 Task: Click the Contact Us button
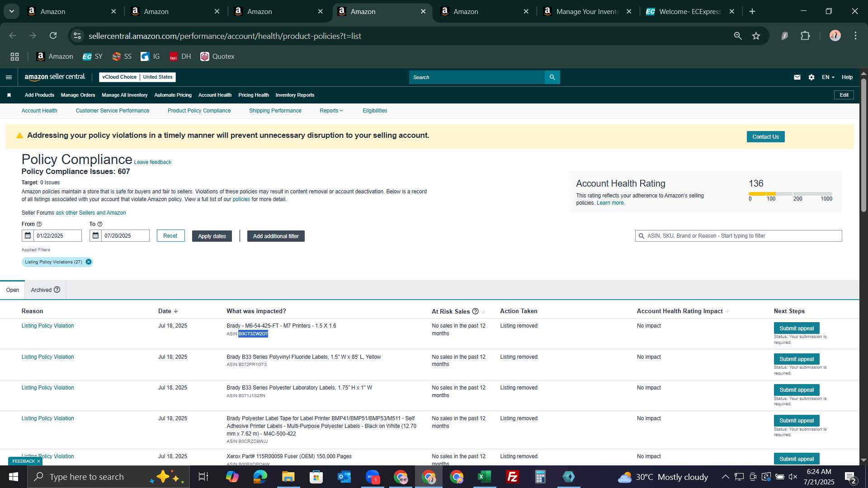(x=765, y=137)
